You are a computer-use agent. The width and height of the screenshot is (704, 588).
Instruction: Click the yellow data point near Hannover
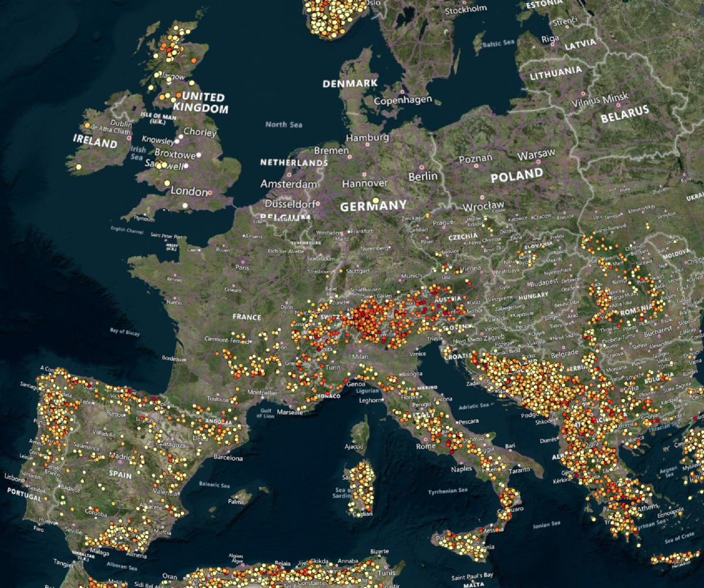(375, 200)
